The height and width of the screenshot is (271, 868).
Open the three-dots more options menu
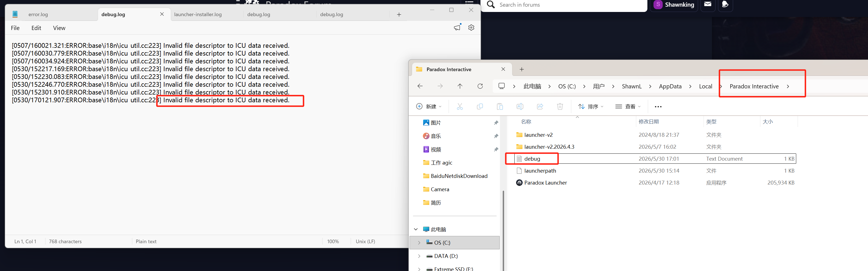(658, 107)
